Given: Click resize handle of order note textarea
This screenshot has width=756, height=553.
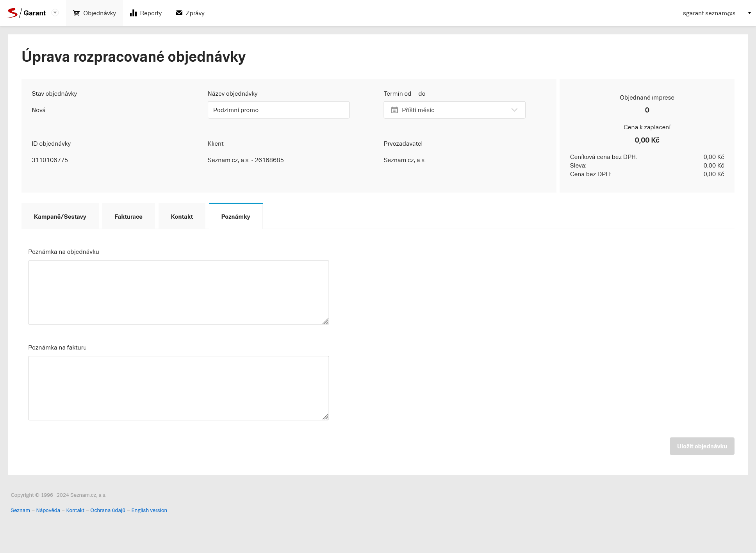Looking at the screenshot, I should point(326,321).
